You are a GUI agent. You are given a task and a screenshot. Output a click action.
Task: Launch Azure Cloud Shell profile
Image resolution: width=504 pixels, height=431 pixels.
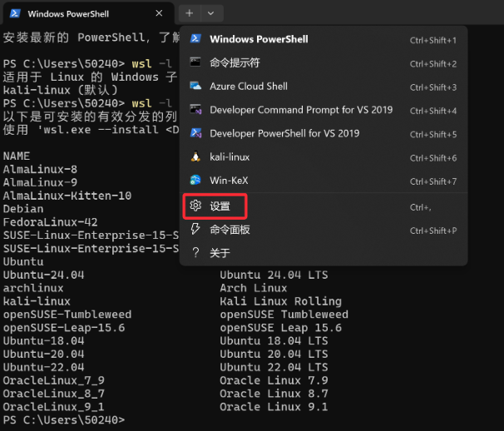coord(324,87)
